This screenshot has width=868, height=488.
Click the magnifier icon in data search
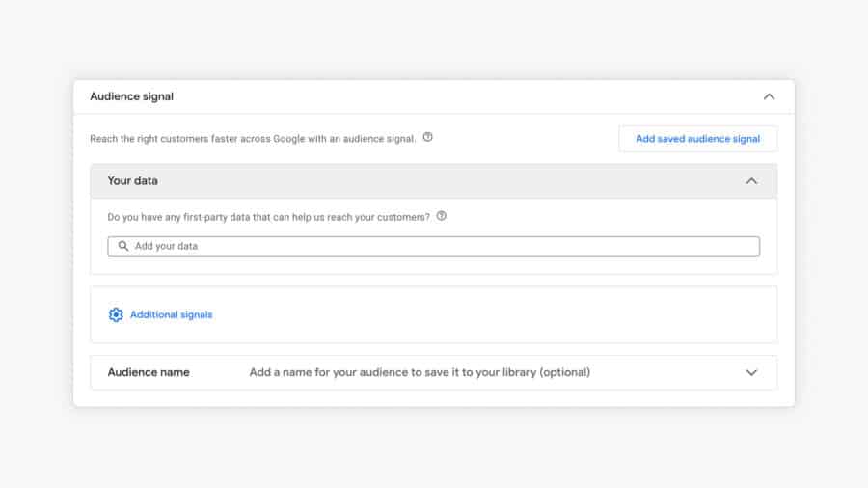123,246
